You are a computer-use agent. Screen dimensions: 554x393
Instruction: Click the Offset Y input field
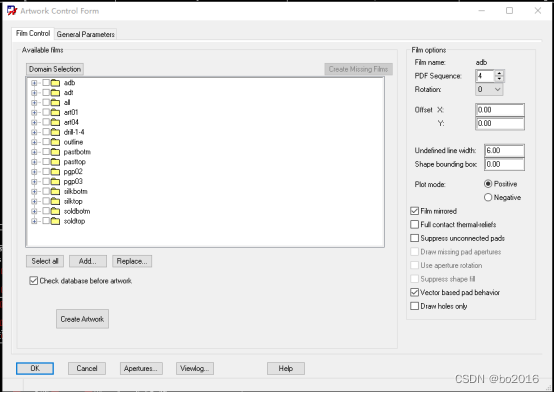point(500,123)
